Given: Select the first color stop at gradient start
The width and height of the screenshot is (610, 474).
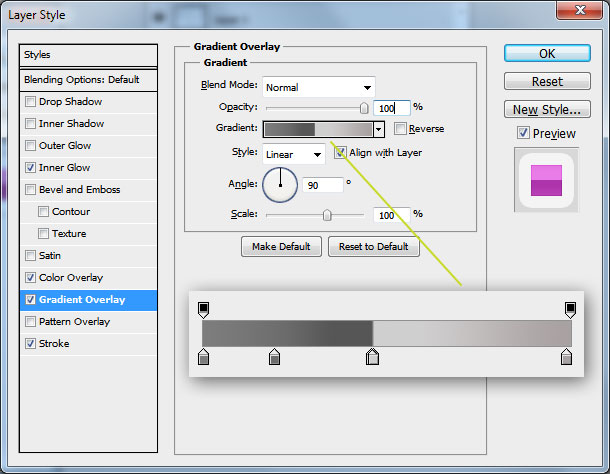Looking at the screenshot, I should [203, 357].
